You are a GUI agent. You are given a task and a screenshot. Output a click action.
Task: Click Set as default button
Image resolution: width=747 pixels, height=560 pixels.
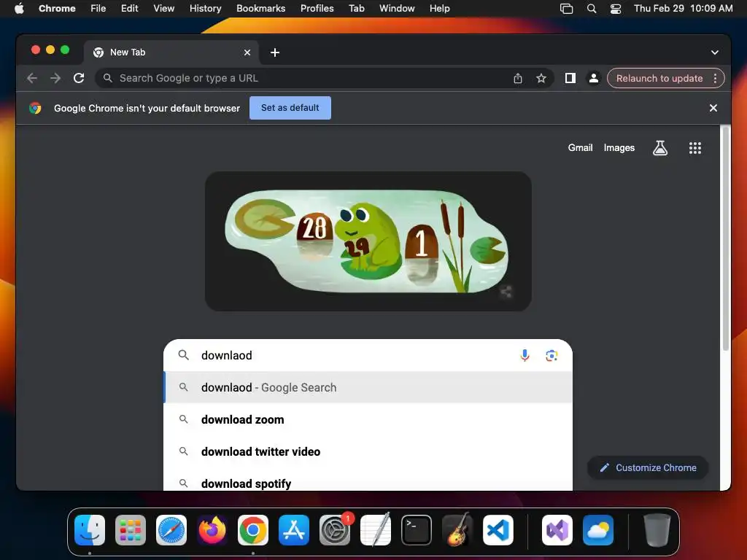tap(290, 108)
